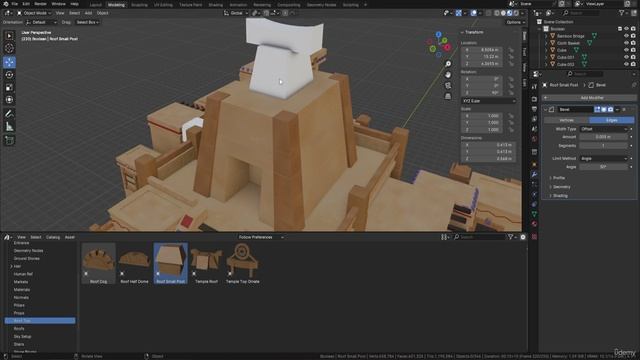Select the Add Cube tool

point(9,141)
